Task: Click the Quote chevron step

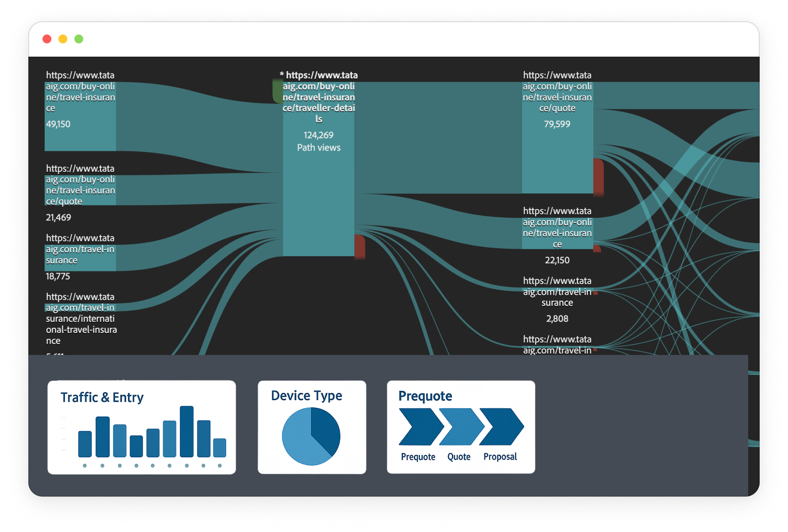Action: (462, 427)
